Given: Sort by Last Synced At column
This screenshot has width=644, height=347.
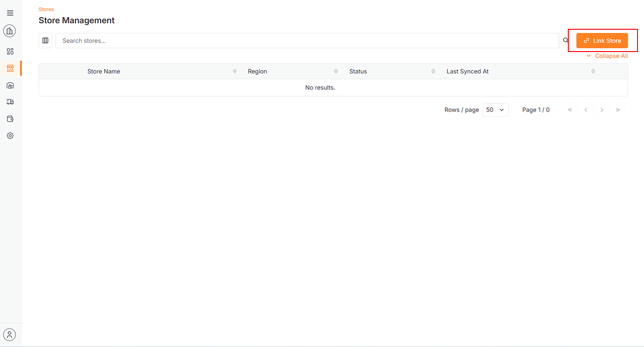Looking at the screenshot, I should click(593, 71).
